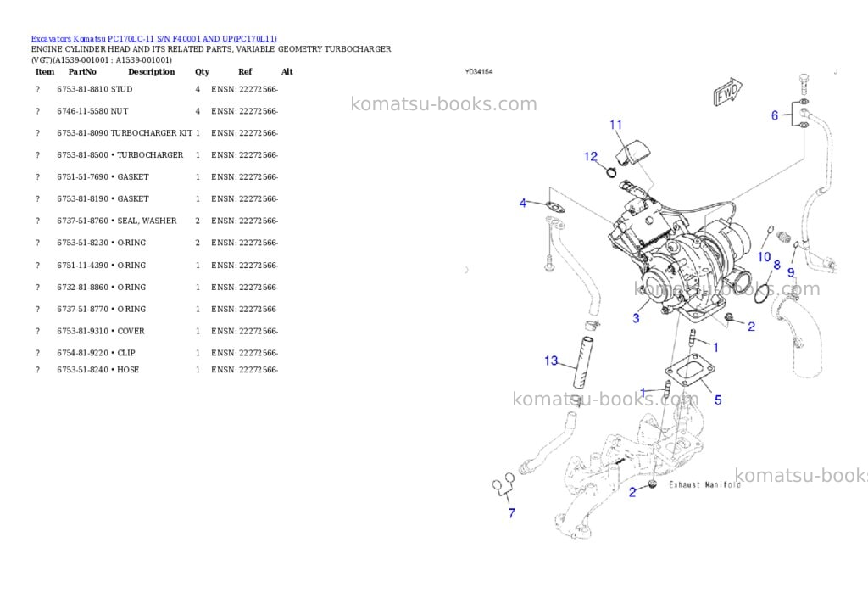Click callout number 11 in diagram

[x=616, y=126]
